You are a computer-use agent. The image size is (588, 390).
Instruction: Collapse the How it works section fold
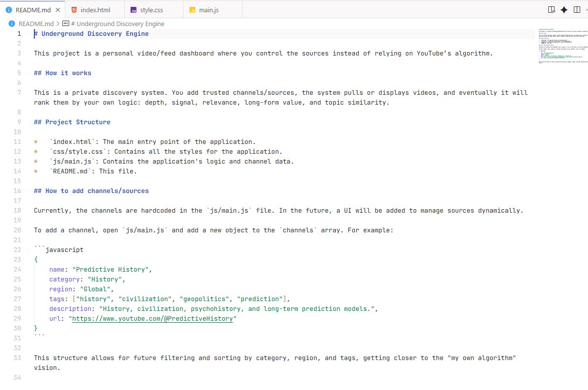[29, 73]
